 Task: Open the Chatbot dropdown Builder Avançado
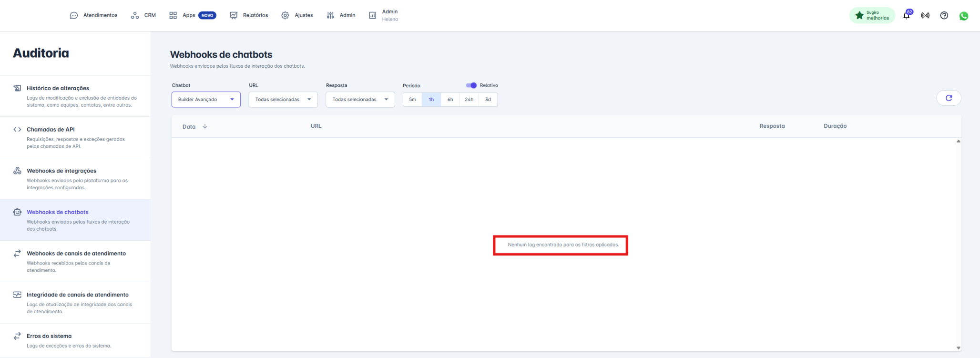[206, 100]
